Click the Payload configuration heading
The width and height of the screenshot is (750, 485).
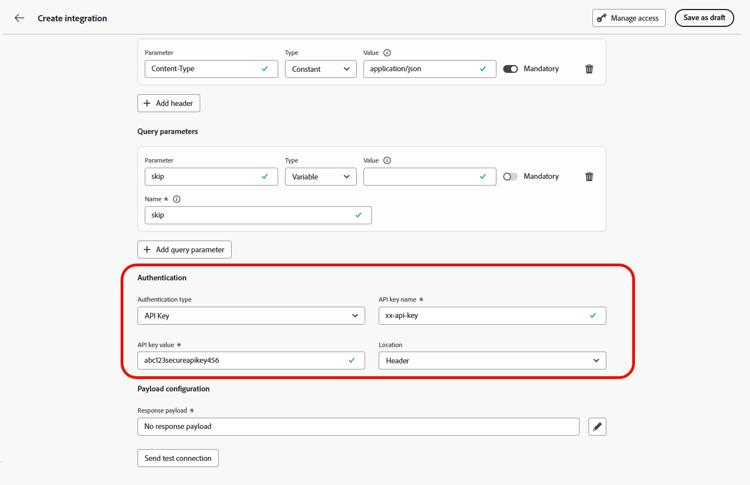pos(173,389)
